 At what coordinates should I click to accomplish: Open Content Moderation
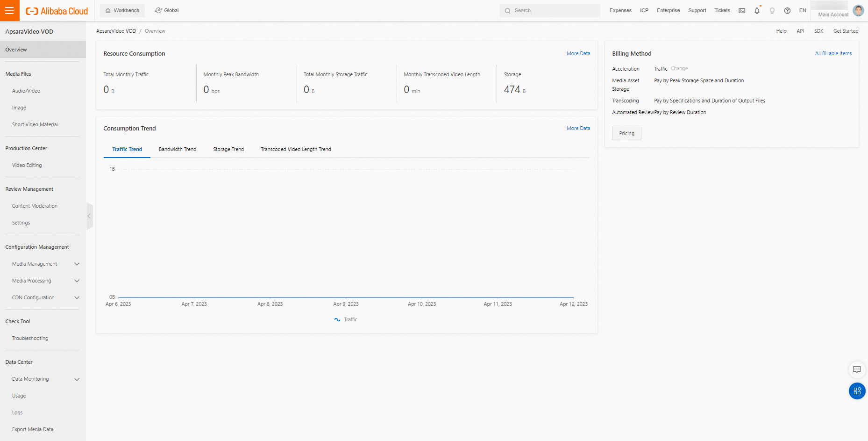click(35, 206)
